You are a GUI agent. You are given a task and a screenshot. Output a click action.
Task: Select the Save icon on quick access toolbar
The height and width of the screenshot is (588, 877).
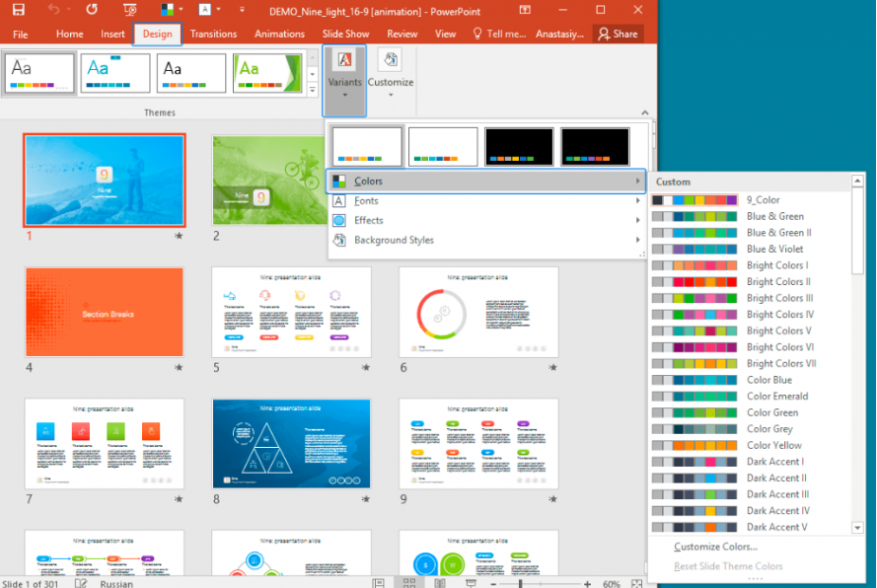tap(18, 9)
